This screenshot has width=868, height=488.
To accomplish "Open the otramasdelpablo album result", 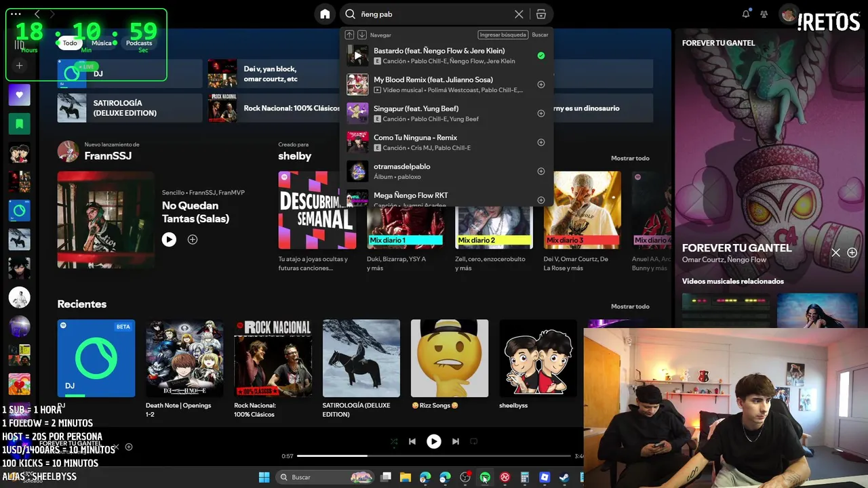I will 447,171.
